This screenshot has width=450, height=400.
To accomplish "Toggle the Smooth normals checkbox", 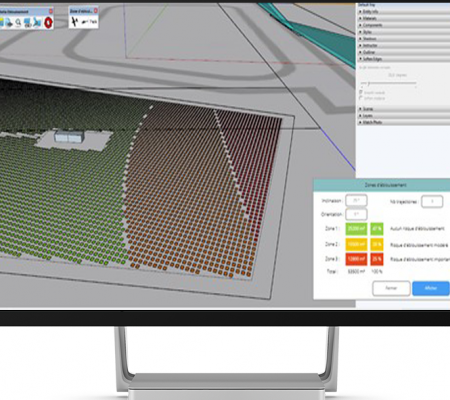I will (361, 92).
